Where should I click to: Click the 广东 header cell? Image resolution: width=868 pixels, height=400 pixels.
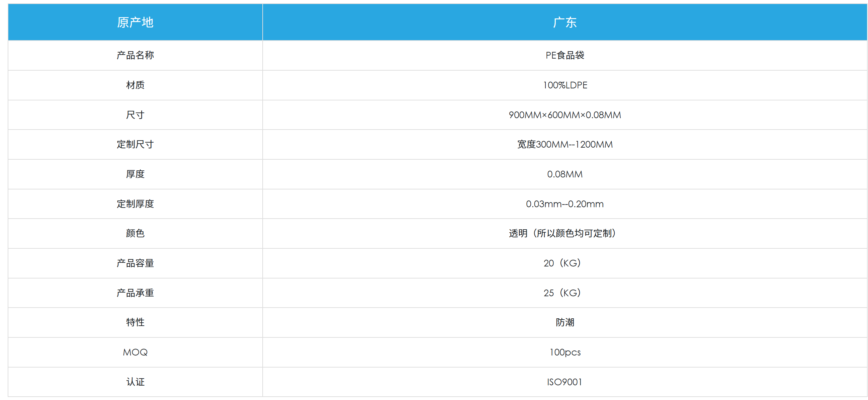click(x=565, y=22)
